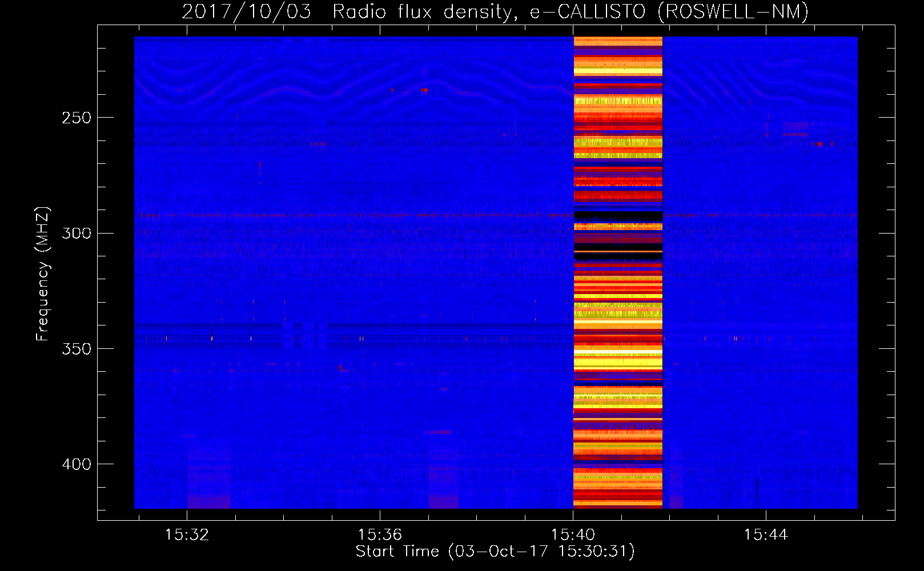This screenshot has width=924, height=571.
Task: Click the 250 frequency tick label
Action: click(x=77, y=118)
